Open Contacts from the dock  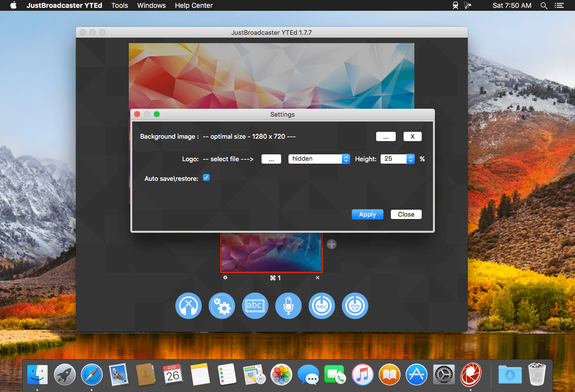[145, 375]
